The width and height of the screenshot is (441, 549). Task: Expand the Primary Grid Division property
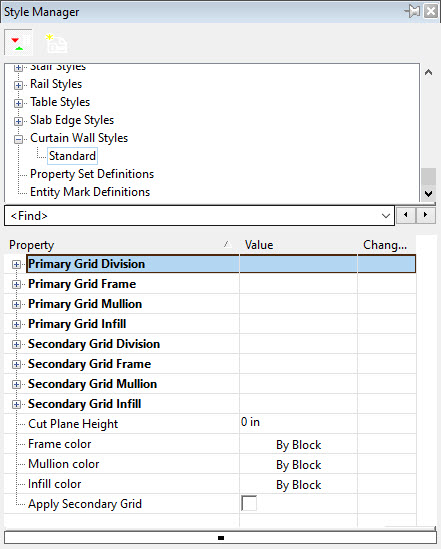tap(16, 264)
